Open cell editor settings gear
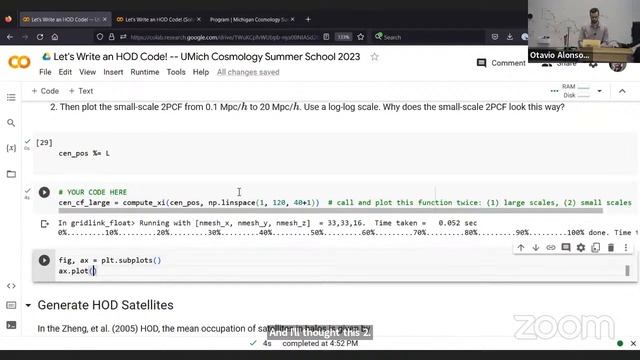640x360 pixels. click(581, 247)
